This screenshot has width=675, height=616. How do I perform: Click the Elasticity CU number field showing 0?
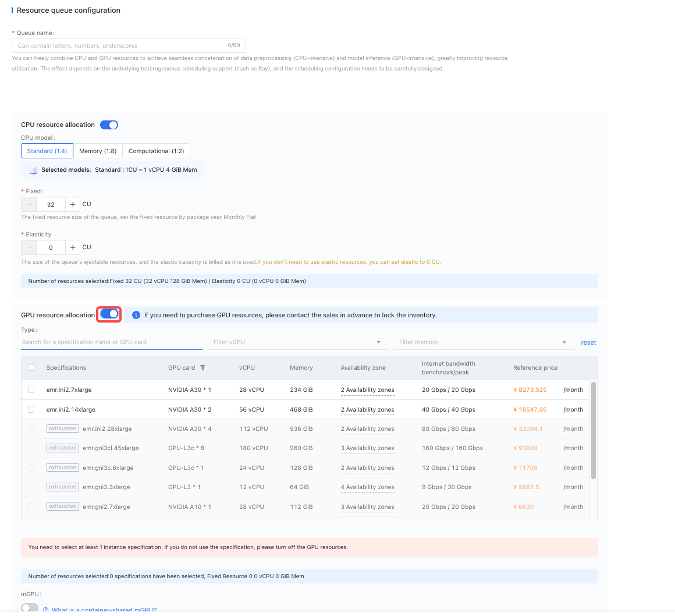pos(51,247)
